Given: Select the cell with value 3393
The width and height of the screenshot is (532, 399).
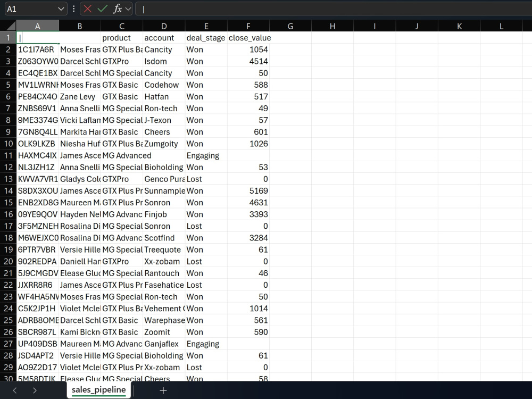Looking at the screenshot, I should [x=248, y=214].
